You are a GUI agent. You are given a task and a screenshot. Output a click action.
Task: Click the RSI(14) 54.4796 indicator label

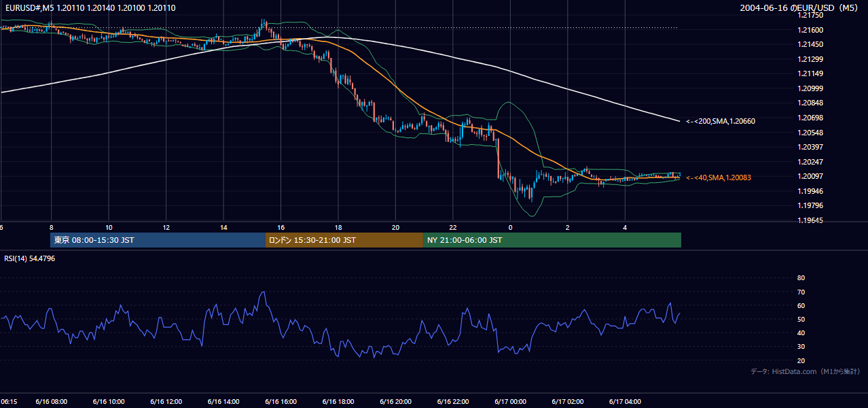click(x=30, y=258)
